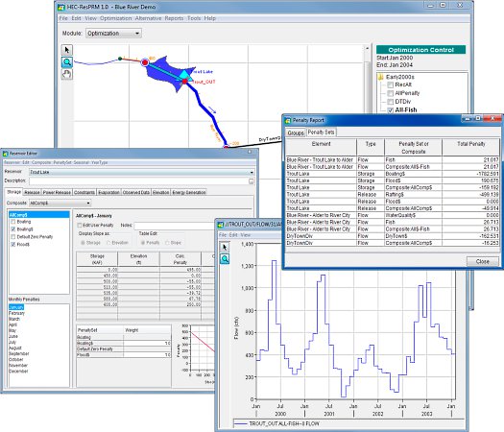Viewport: 504px width, 432px height.
Task: Open the Evaporation tab
Action: pyautogui.click(x=108, y=192)
